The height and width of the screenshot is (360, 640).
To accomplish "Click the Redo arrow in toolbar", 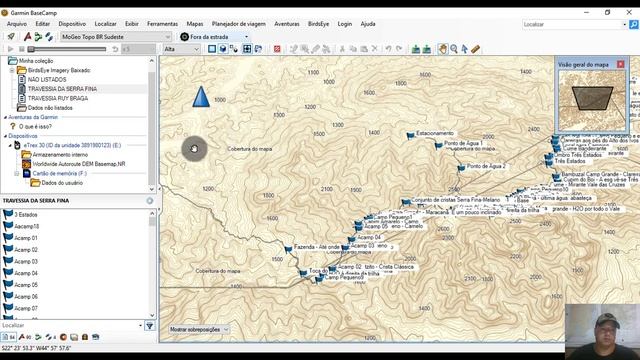I will (399, 49).
